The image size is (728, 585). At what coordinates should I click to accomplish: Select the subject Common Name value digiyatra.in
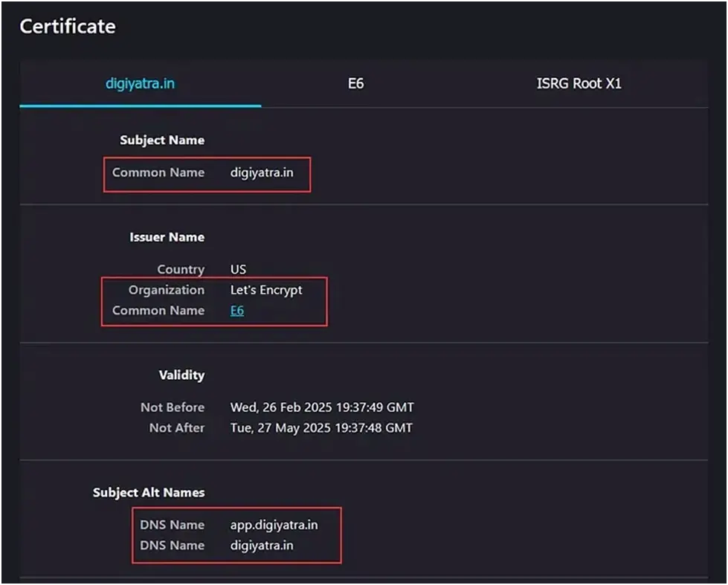tap(262, 172)
